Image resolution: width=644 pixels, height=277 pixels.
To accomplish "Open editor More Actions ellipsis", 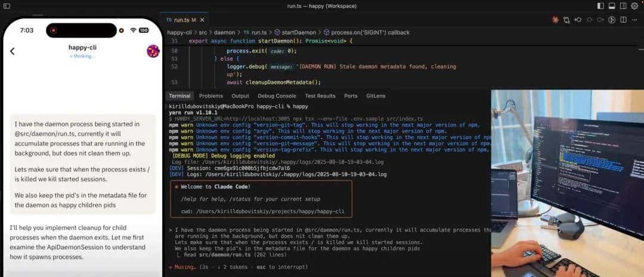I will tap(635, 20).
